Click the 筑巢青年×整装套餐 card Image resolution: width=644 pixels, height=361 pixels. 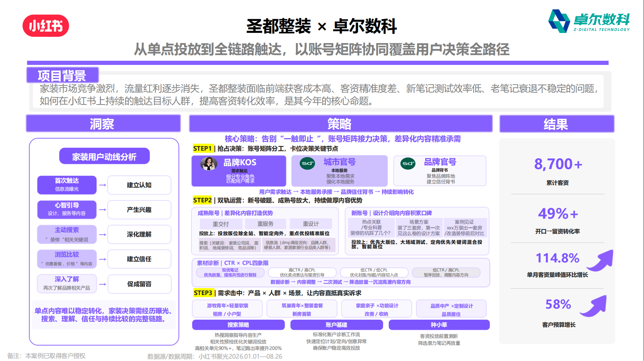tap(302, 309)
